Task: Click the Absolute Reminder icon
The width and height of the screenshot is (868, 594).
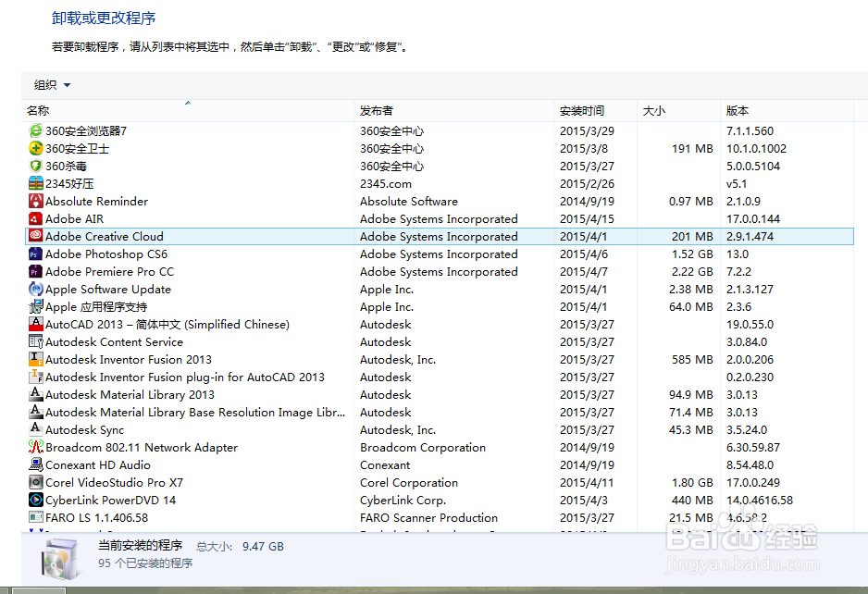Action: click(x=35, y=201)
